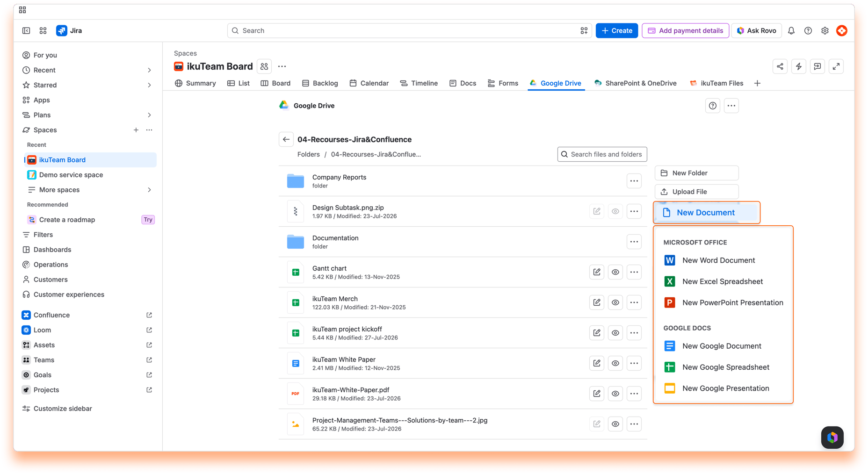Open the automation lightning bolt icon

click(x=799, y=66)
